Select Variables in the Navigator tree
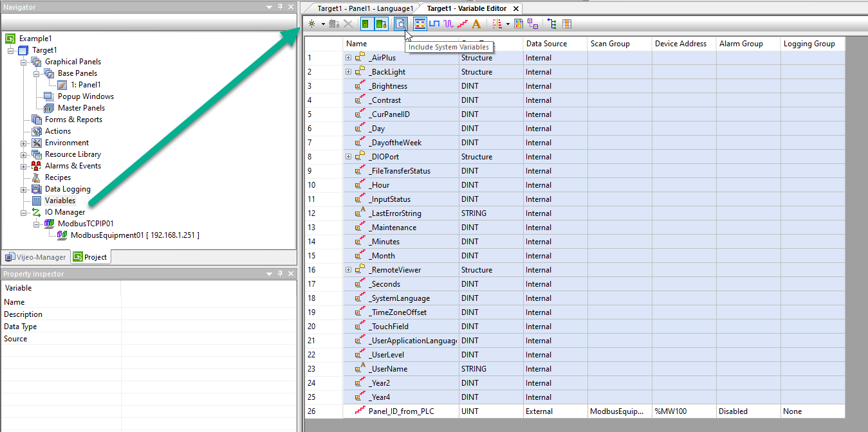Image resolution: width=868 pixels, height=432 pixels. tap(60, 201)
